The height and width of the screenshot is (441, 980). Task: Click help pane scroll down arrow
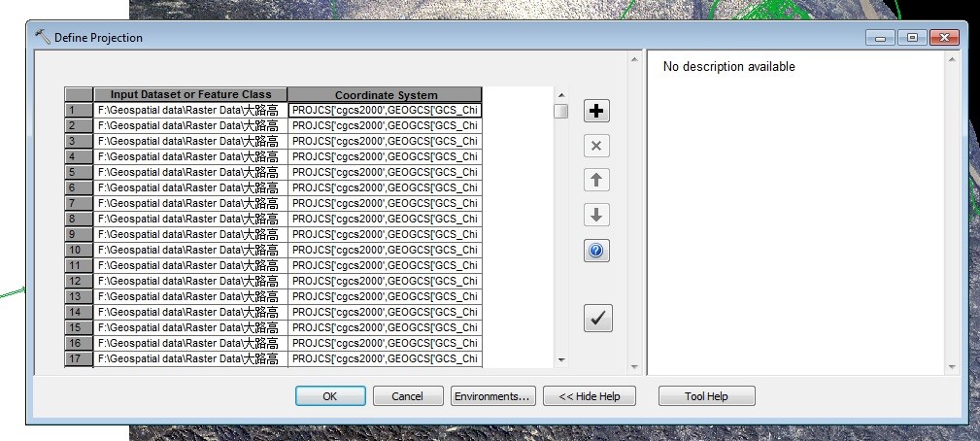pos(952,367)
